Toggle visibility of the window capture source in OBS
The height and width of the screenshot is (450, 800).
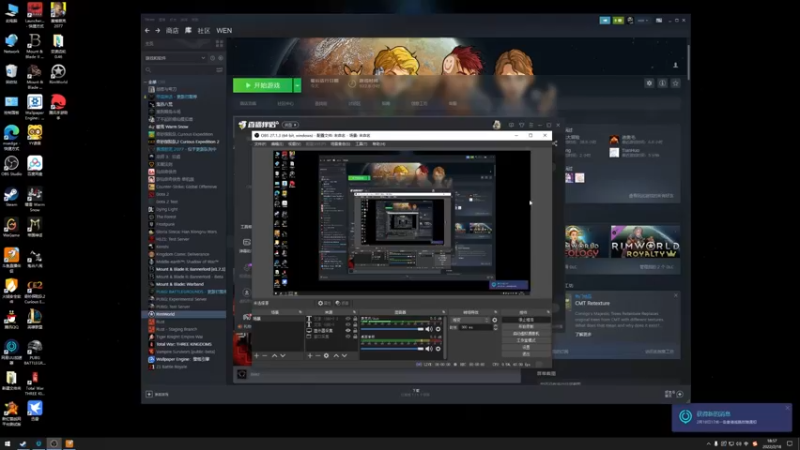pos(348,337)
